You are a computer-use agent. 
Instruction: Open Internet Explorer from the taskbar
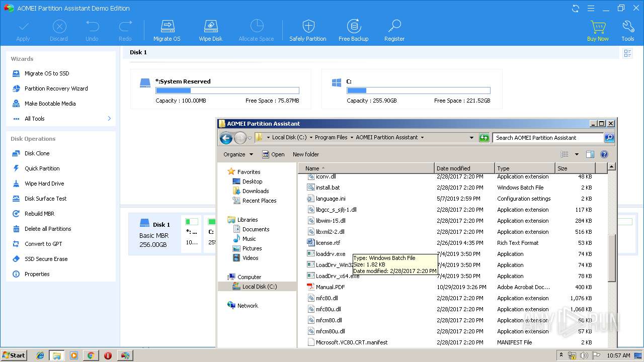(x=40, y=355)
